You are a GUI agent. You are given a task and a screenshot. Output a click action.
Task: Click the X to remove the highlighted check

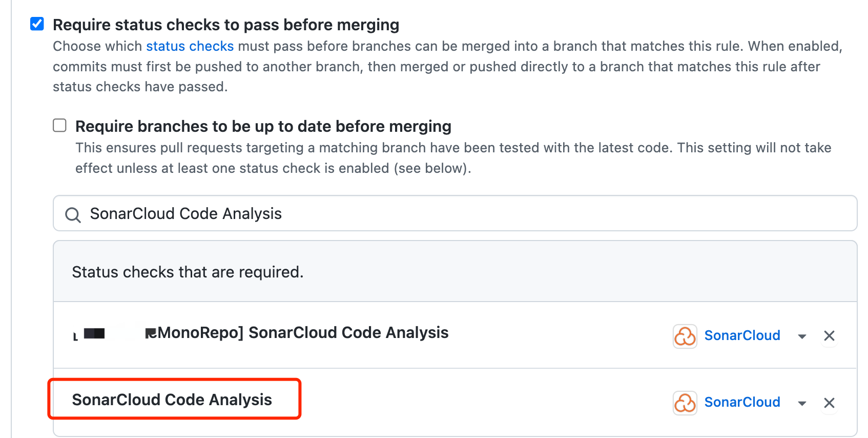click(x=829, y=403)
